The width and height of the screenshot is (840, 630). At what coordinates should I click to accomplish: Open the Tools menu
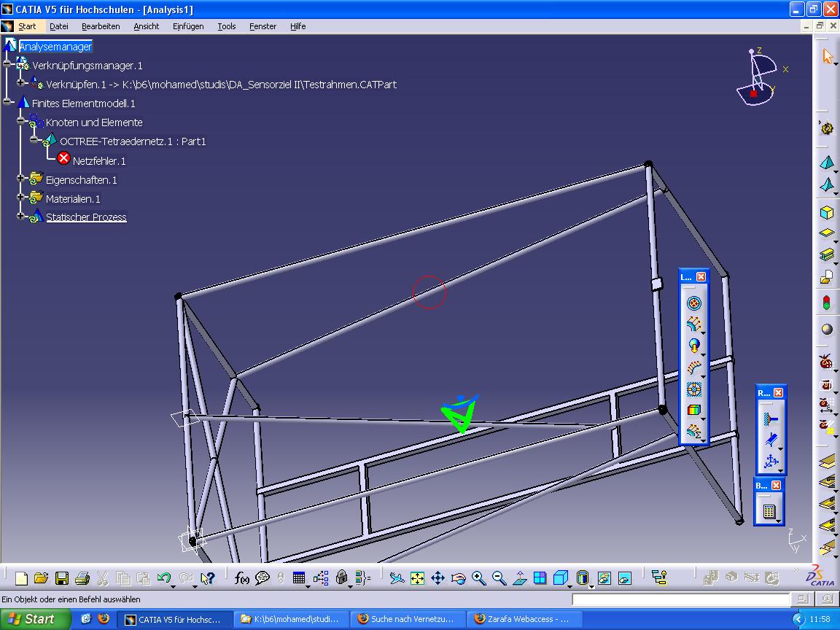click(x=227, y=26)
